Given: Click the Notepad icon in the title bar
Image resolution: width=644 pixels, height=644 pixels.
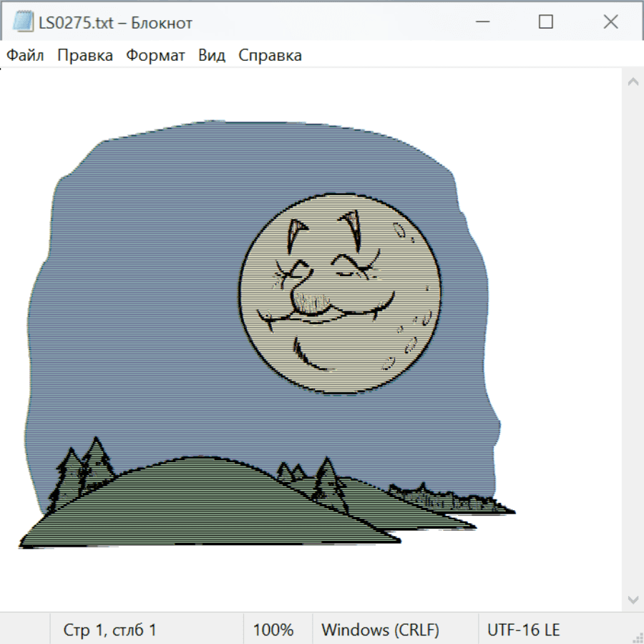Looking at the screenshot, I should [23, 22].
